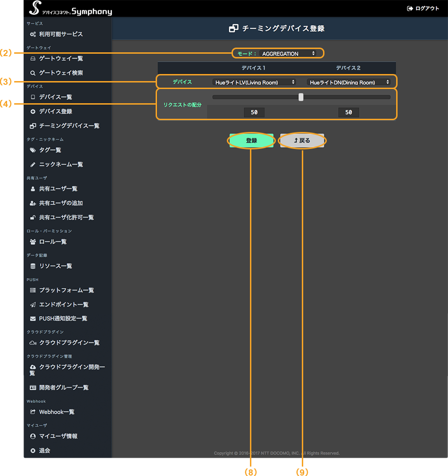
Task: Click the cloud icon beside クラウドプラグイン一覧
Action: (x=33, y=343)
